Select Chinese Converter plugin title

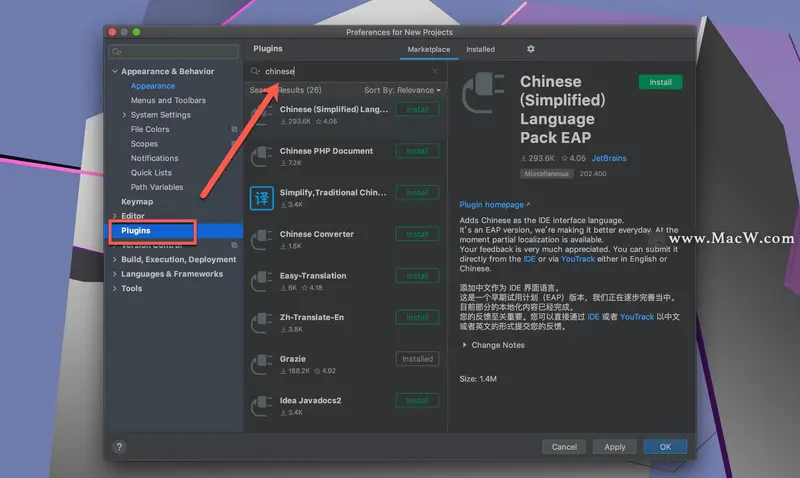316,234
